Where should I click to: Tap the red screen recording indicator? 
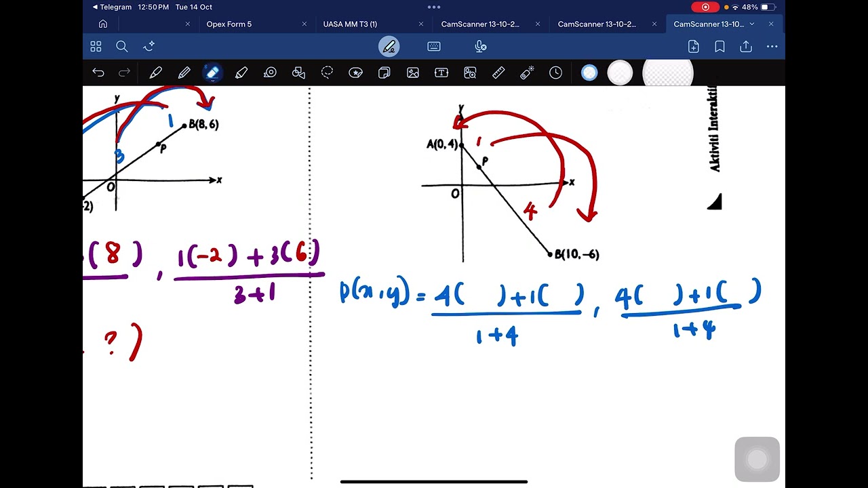click(x=705, y=7)
